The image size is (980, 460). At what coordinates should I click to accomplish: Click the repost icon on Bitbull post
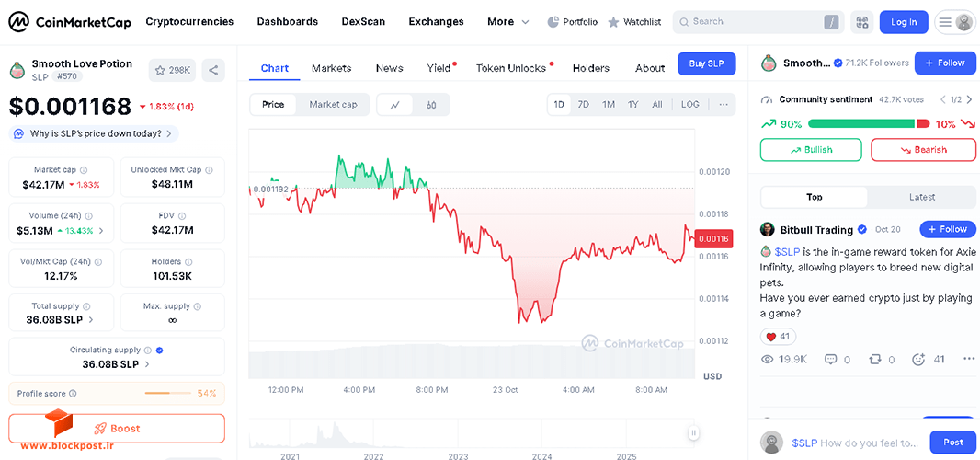point(875,359)
